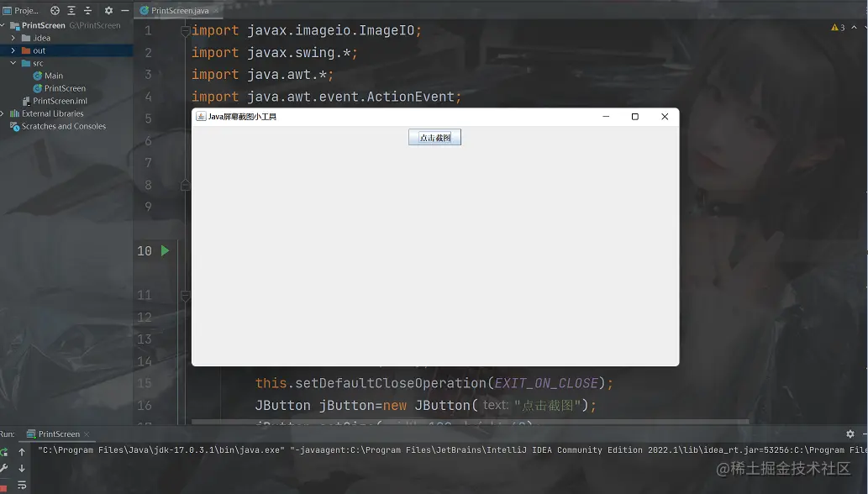The image size is (868, 494).
Task: Expand the .idea folder
Action: point(13,38)
